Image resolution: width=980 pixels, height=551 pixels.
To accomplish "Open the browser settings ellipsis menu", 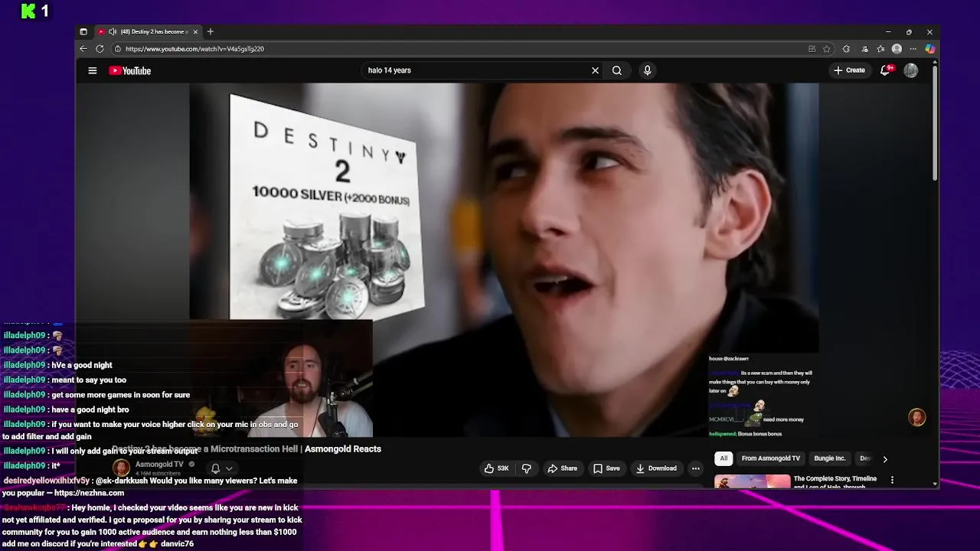I will click(x=913, y=49).
